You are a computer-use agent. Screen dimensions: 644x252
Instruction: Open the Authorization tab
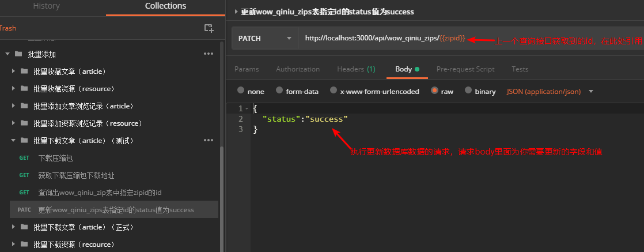[298, 69]
